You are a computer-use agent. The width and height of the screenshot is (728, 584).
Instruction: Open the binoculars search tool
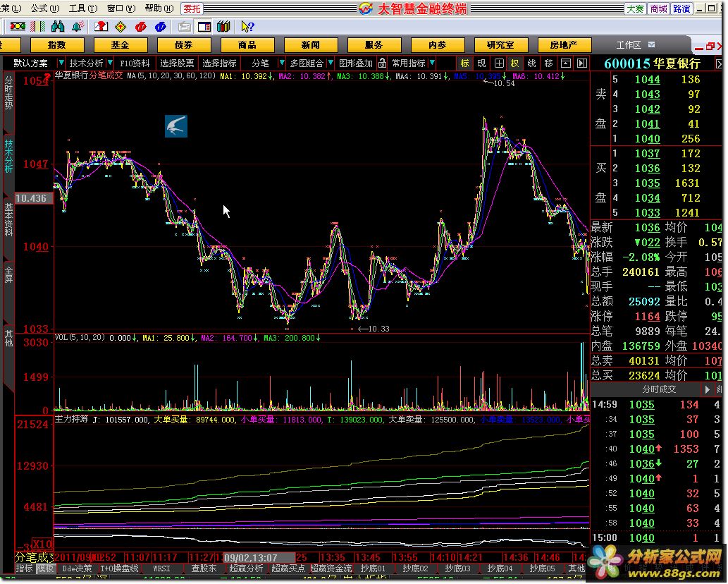[58, 27]
